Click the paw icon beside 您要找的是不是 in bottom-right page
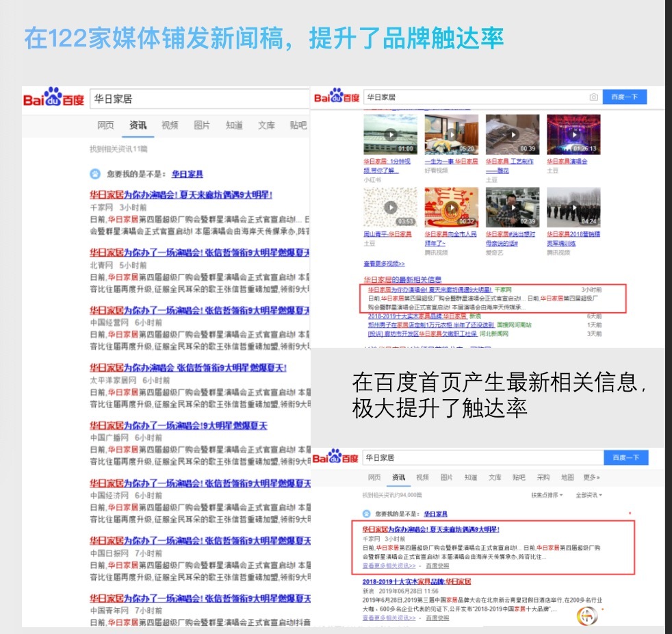This screenshot has height=634, width=672. coord(366,513)
